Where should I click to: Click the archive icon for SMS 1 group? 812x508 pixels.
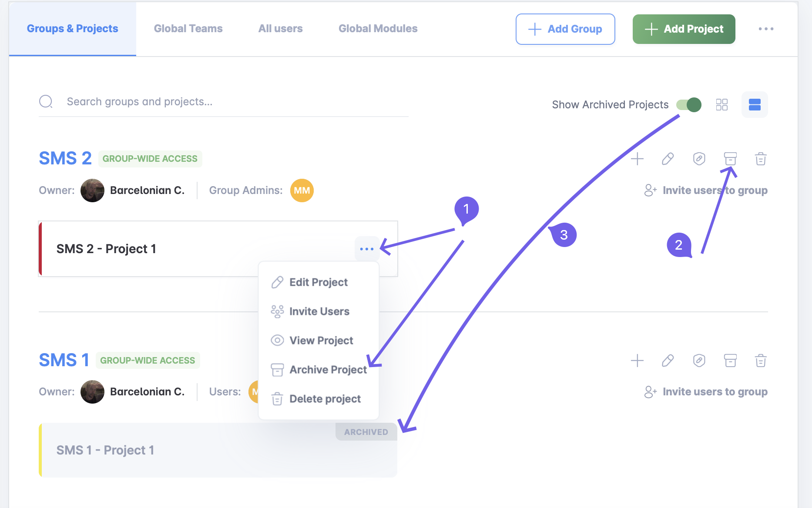pos(730,361)
